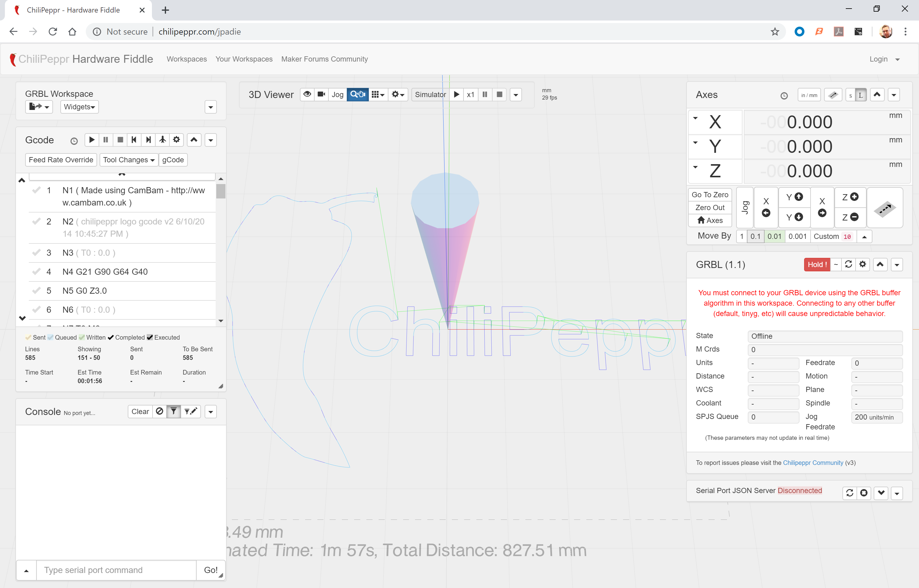Toggle Jog mode in 3D Viewer
The image size is (919, 588).
338,94
